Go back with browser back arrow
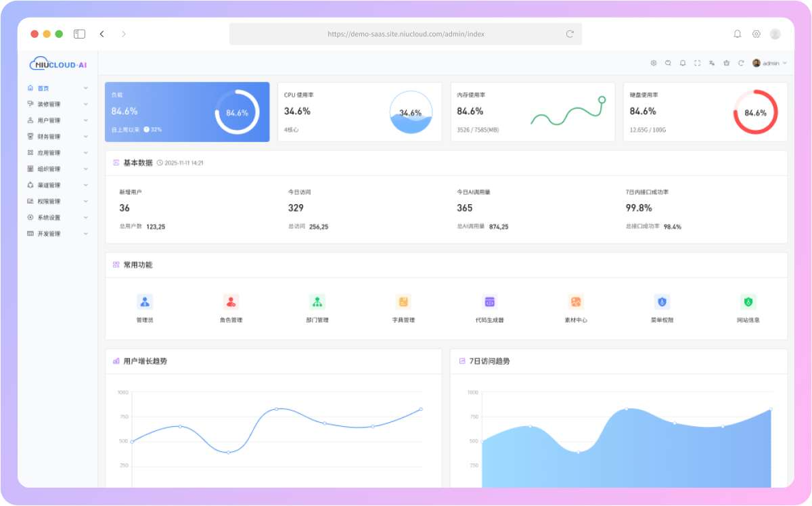812x506 pixels. 101,34
